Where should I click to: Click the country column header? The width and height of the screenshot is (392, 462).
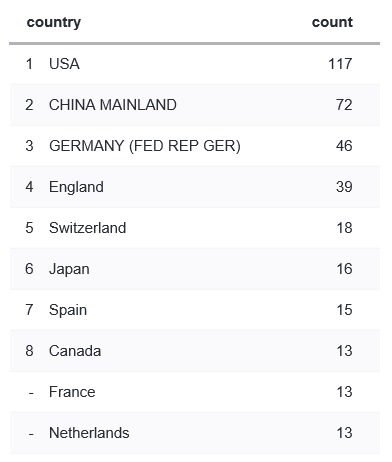tap(54, 23)
